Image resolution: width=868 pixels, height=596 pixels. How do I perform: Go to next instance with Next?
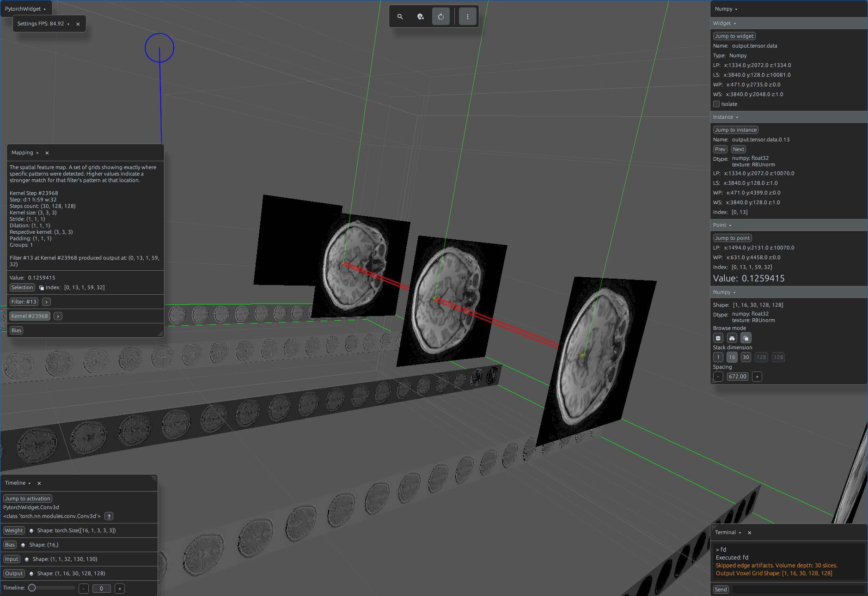coord(739,150)
